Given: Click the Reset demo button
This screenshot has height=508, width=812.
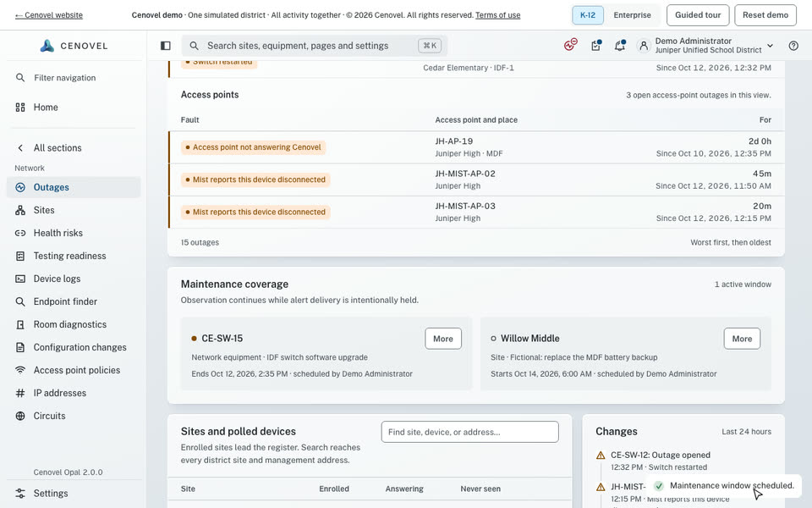Looking at the screenshot, I should (x=765, y=15).
